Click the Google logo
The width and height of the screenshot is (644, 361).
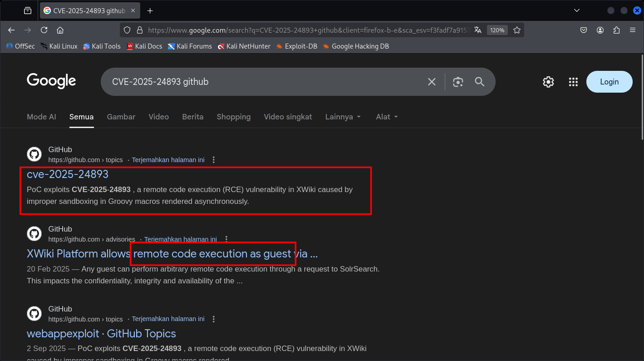click(51, 81)
